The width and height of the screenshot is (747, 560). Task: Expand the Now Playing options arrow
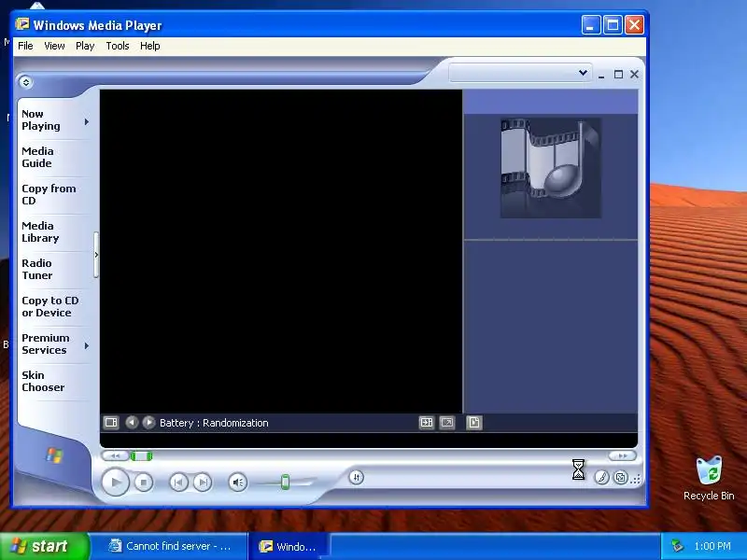86,122
